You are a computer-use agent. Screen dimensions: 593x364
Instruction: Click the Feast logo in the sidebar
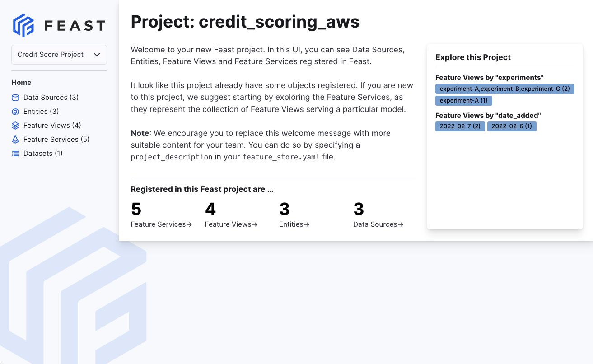[x=59, y=25]
